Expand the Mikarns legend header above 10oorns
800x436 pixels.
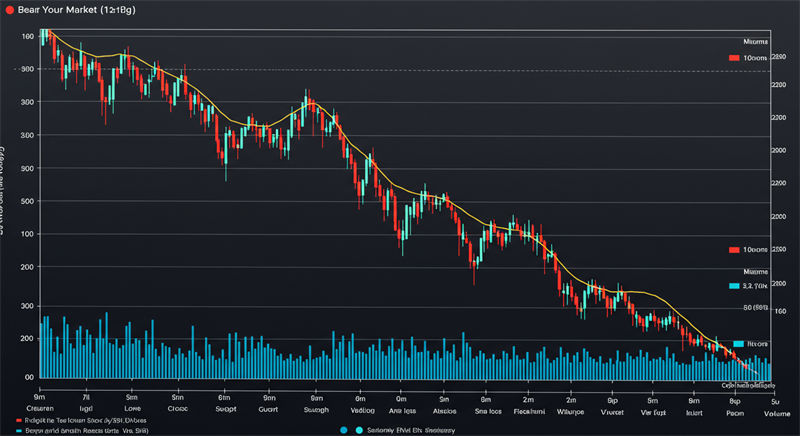click(755, 41)
